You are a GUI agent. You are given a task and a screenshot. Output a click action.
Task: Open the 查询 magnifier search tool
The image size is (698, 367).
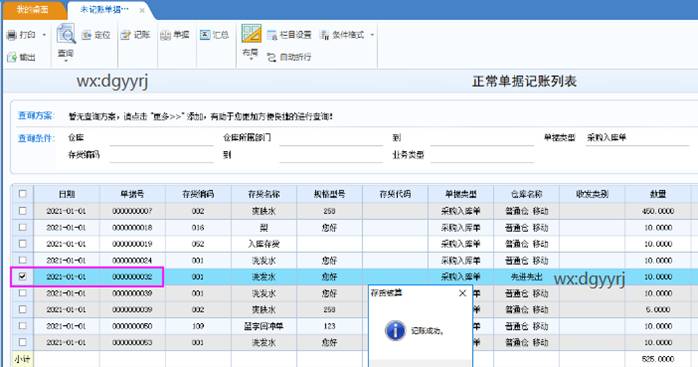[x=66, y=34]
